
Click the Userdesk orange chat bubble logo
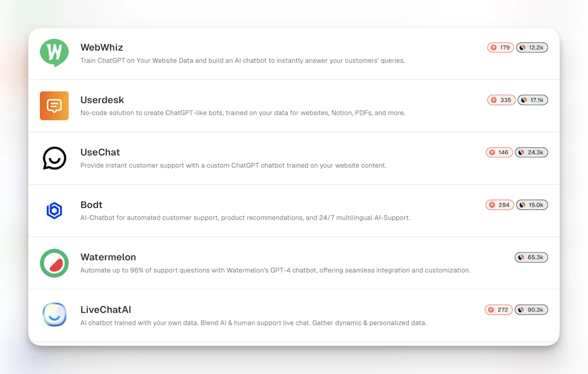pos(54,106)
